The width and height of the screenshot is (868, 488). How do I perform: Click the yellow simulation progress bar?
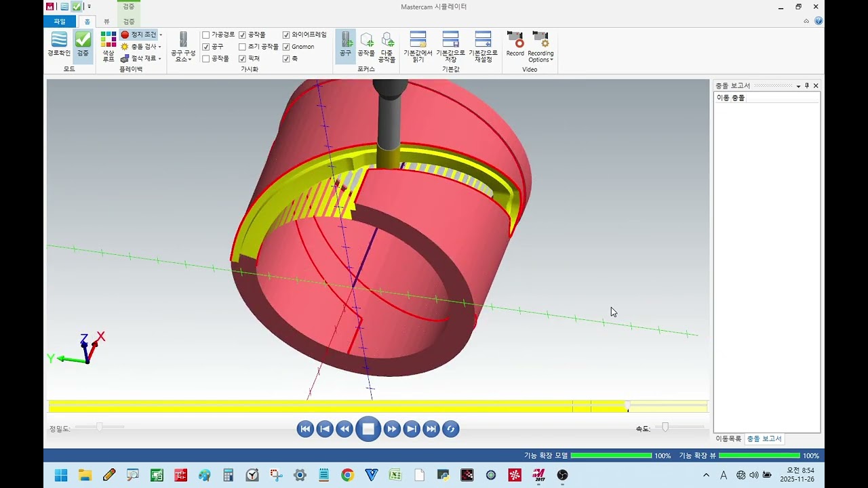378,406
